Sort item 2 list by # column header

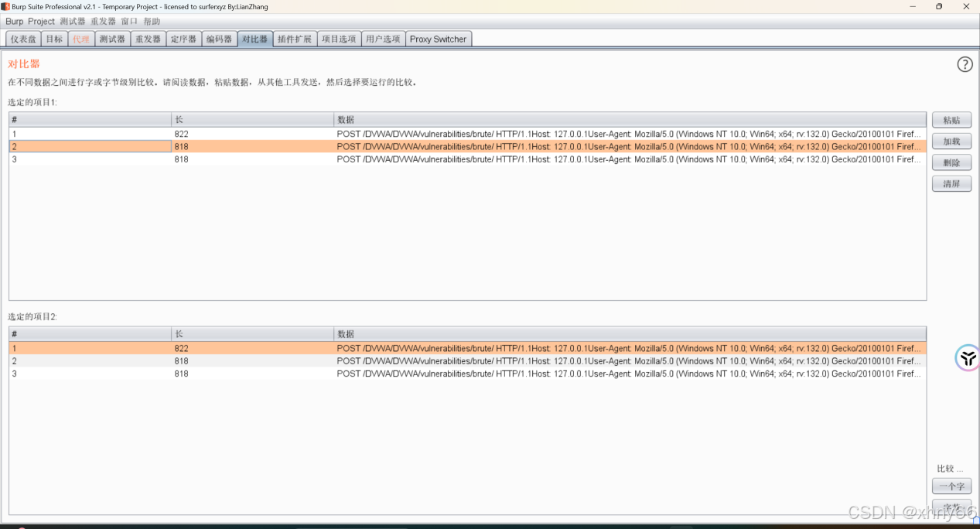tap(90, 334)
